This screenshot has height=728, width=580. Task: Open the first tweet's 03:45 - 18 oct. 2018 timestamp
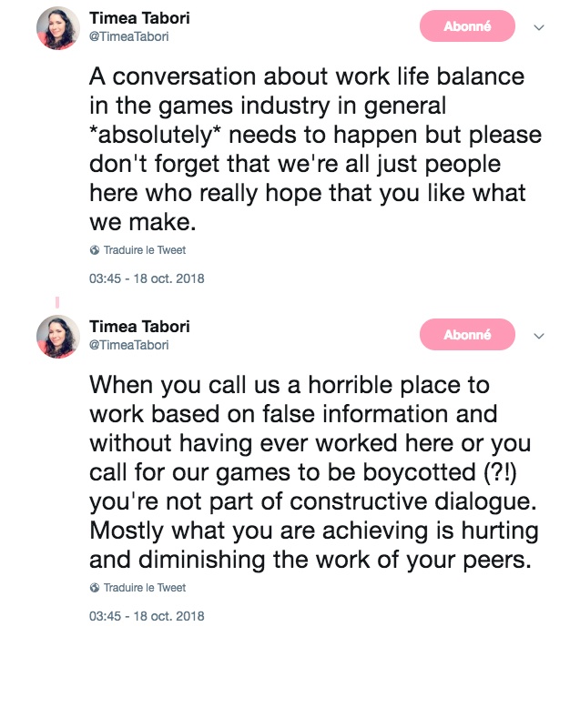click(x=147, y=278)
